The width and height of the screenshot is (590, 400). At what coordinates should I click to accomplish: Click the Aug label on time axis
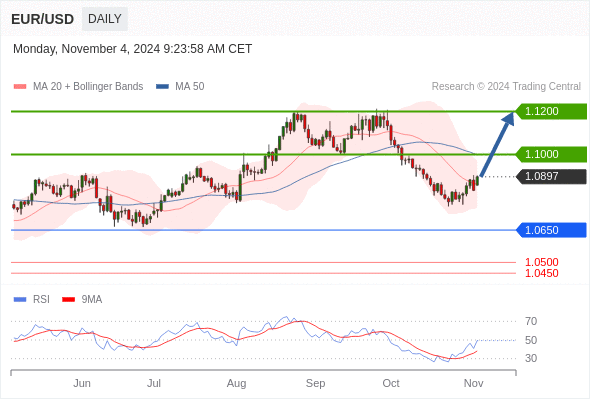[x=236, y=383]
